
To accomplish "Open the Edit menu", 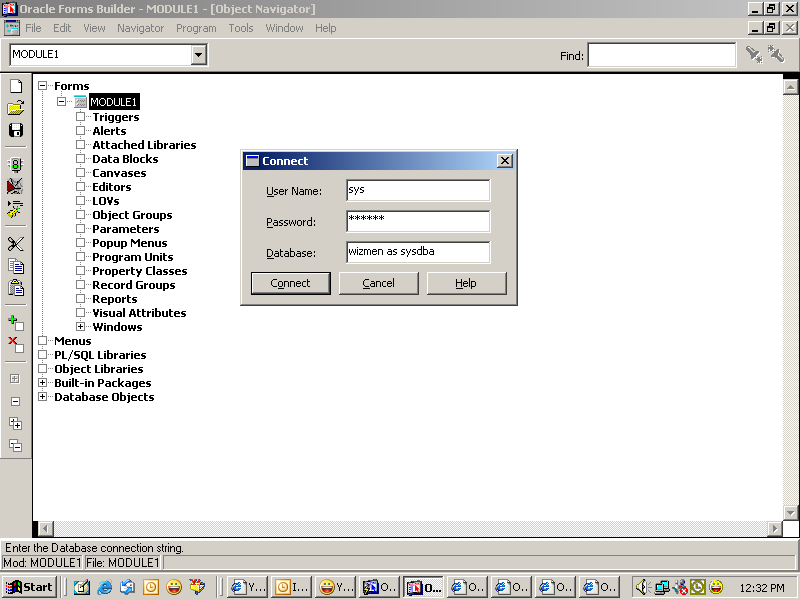I will 62,28.
